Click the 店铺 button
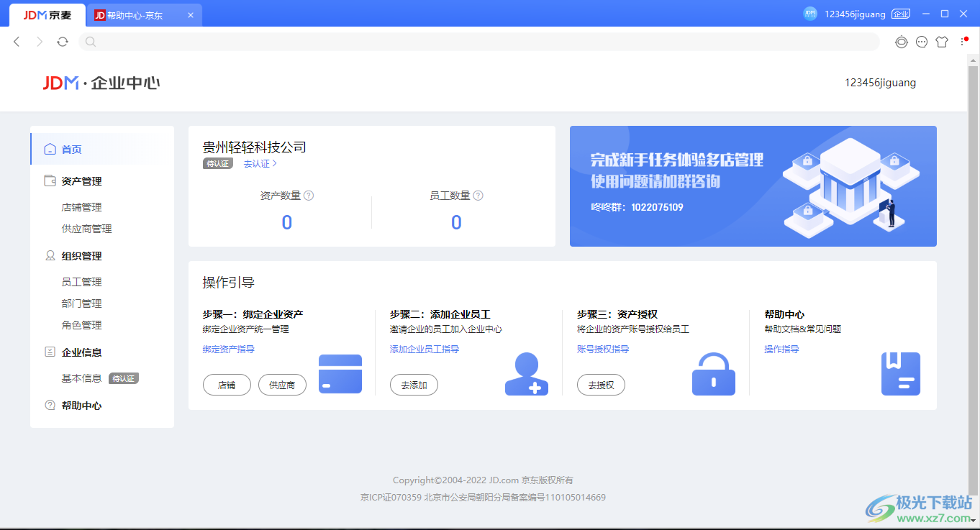Viewport: 980px width, 530px height. coord(227,385)
